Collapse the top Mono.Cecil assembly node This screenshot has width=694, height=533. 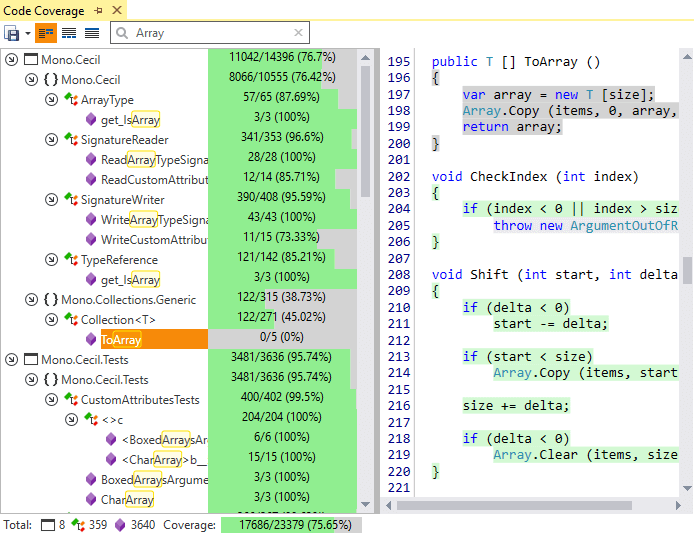pos(11,60)
